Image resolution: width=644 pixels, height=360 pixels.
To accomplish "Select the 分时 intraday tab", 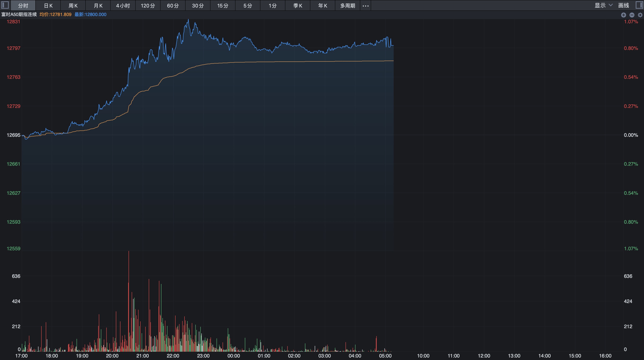I will click(x=23, y=5).
